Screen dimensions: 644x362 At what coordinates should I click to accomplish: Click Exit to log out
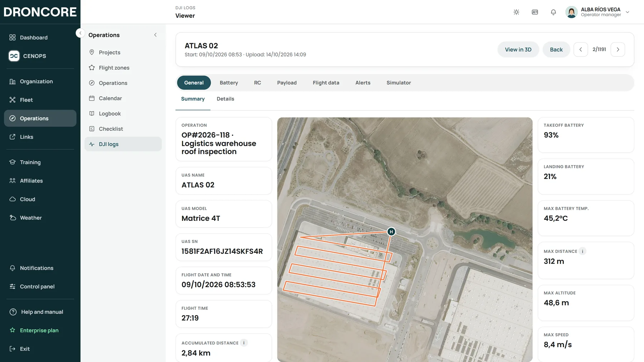pos(40,349)
